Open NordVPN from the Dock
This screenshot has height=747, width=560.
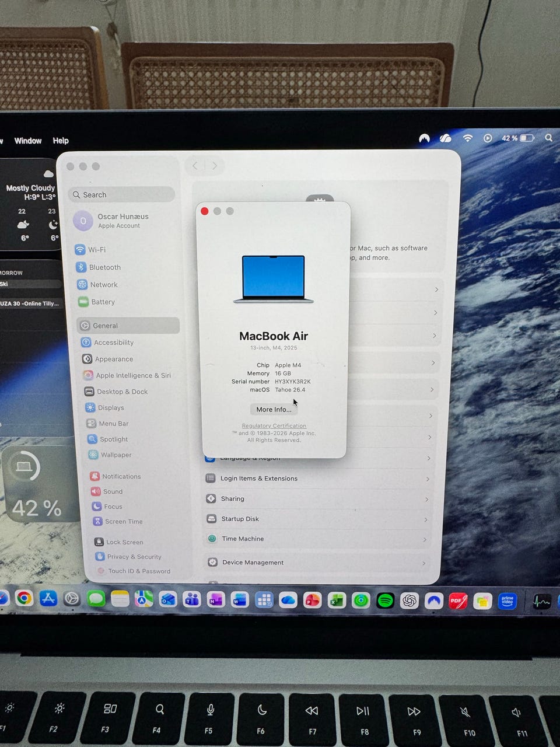[x=434, y=601]
